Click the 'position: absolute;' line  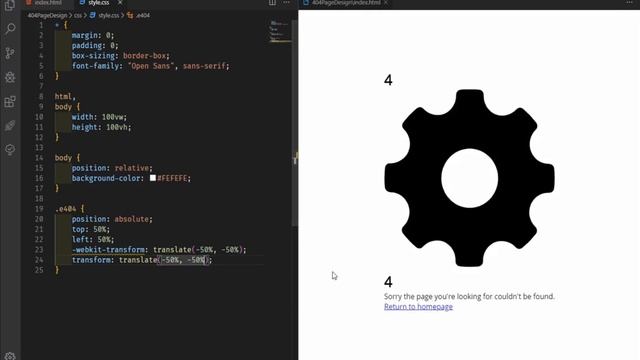112,219
